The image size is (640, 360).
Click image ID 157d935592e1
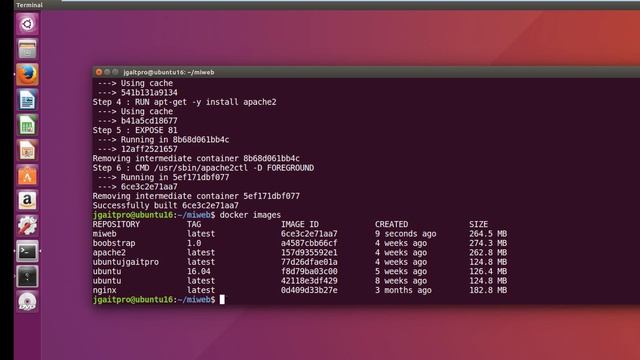309,253
